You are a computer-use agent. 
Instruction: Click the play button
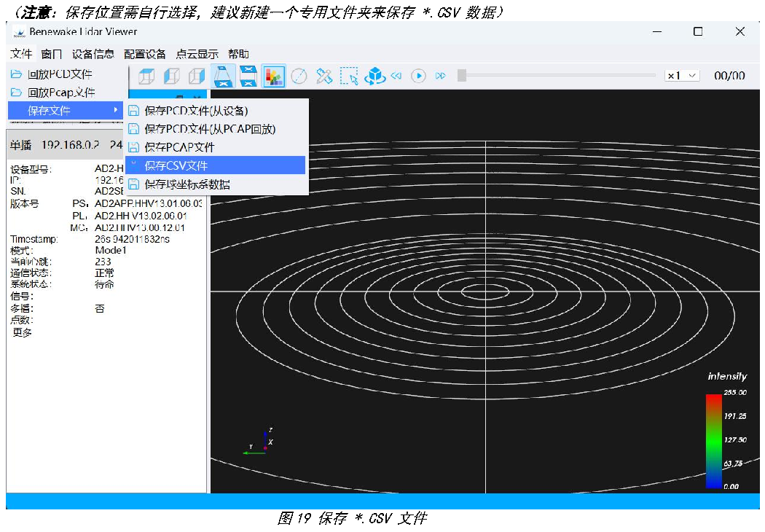[418, 76]
